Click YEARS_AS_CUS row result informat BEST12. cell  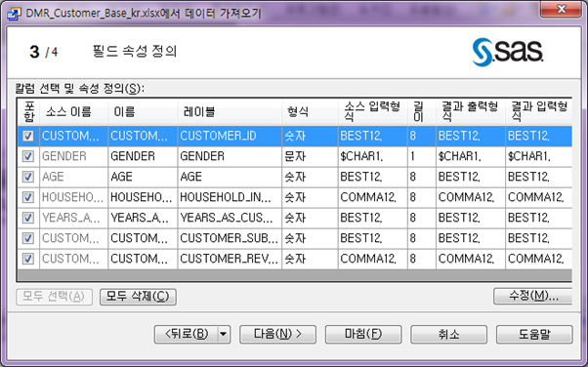(x=538, y=218)
